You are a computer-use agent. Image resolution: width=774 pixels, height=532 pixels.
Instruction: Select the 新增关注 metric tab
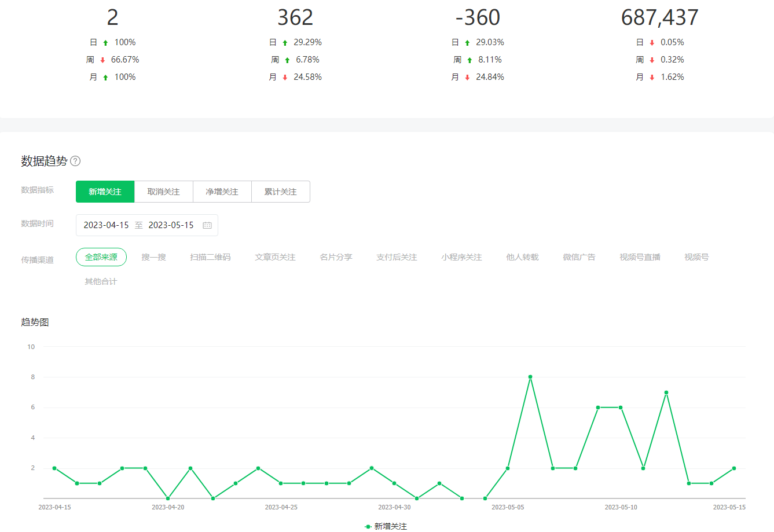point(105,192)
